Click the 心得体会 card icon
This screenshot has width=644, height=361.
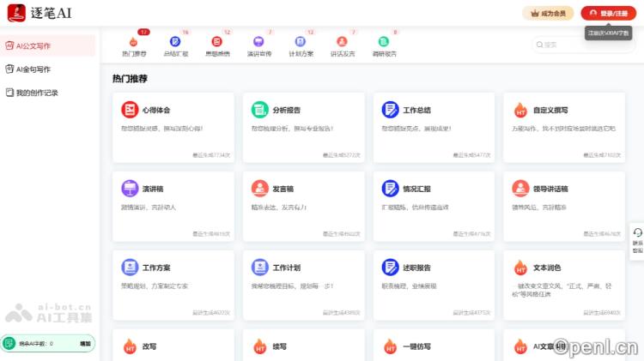click(x=130, y=110)
